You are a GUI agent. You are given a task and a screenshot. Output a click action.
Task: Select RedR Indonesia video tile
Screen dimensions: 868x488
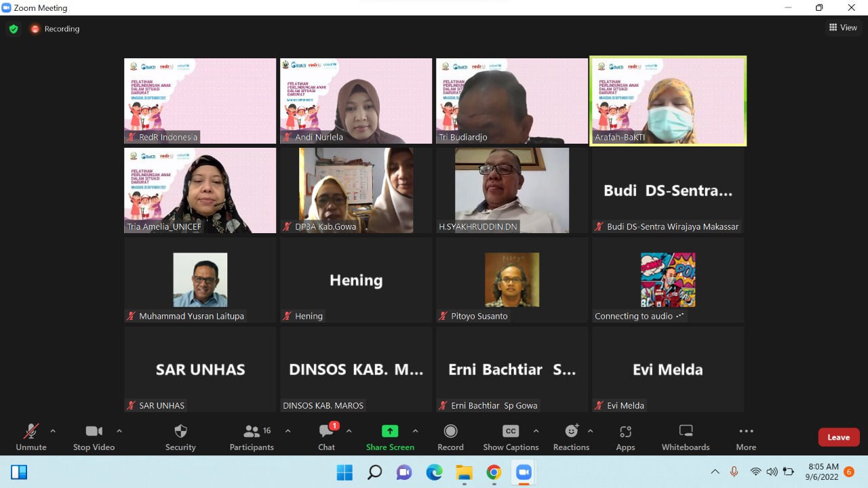200,101
